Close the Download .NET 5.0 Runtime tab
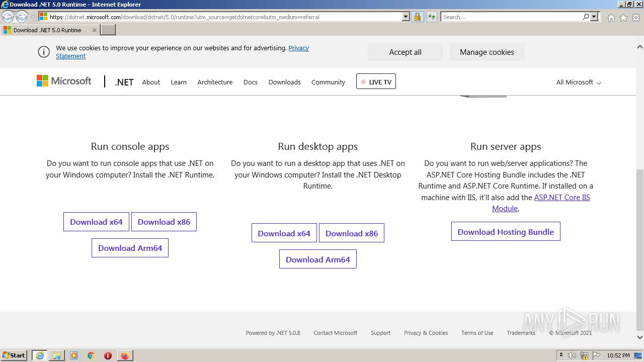 pyautogui.click(x=94, y=30)
